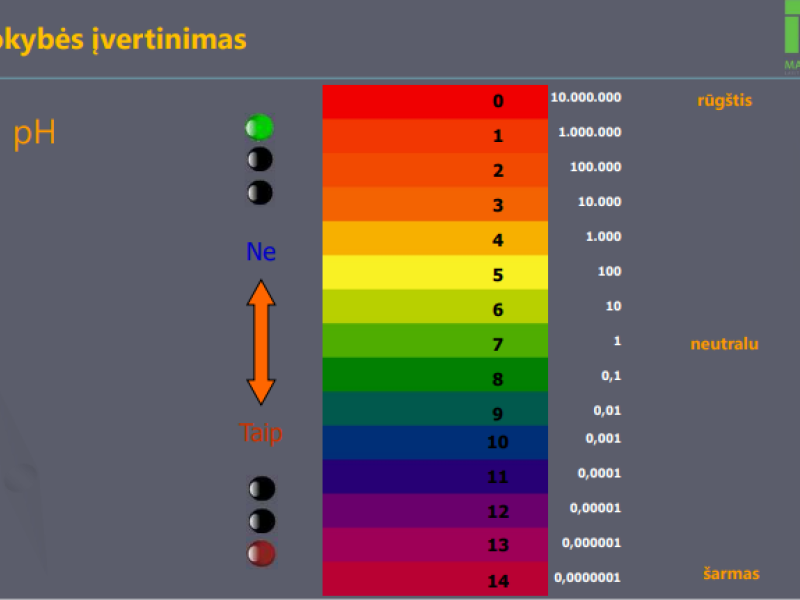Click the blue "Ne" label
The width and height of the screenshot is (800, 600).
pyautogui.click(x=261, y=252)
